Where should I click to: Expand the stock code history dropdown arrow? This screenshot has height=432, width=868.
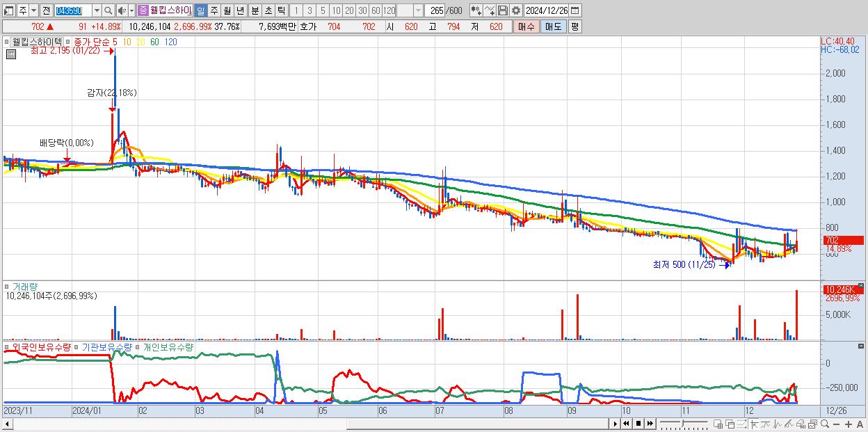point(97,10)
